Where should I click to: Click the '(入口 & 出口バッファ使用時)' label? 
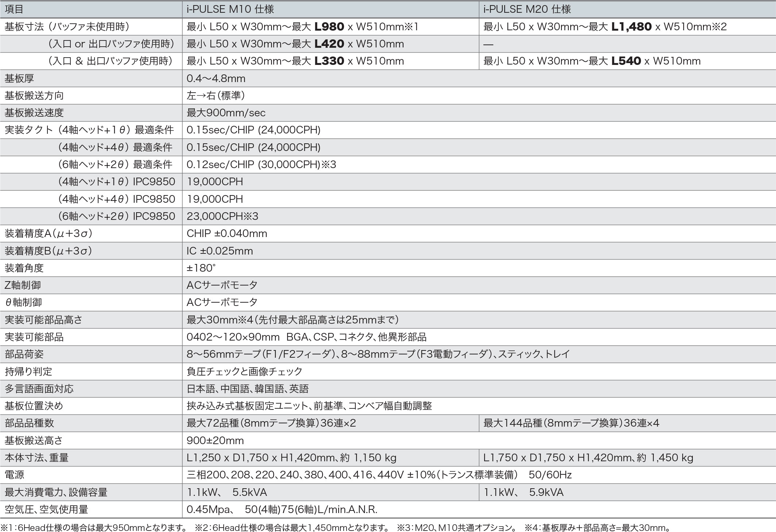pos(111,61)
